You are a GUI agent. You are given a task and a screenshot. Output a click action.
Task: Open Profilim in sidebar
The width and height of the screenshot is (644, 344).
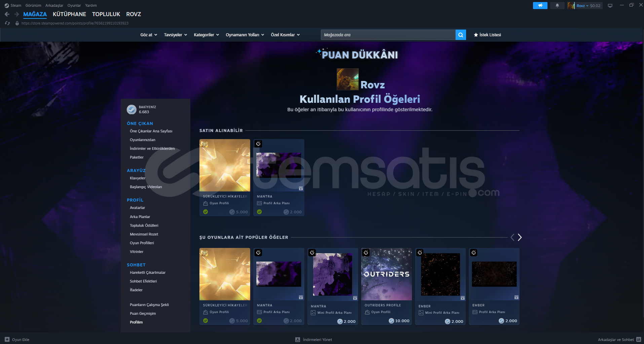[x=136, y=322]
